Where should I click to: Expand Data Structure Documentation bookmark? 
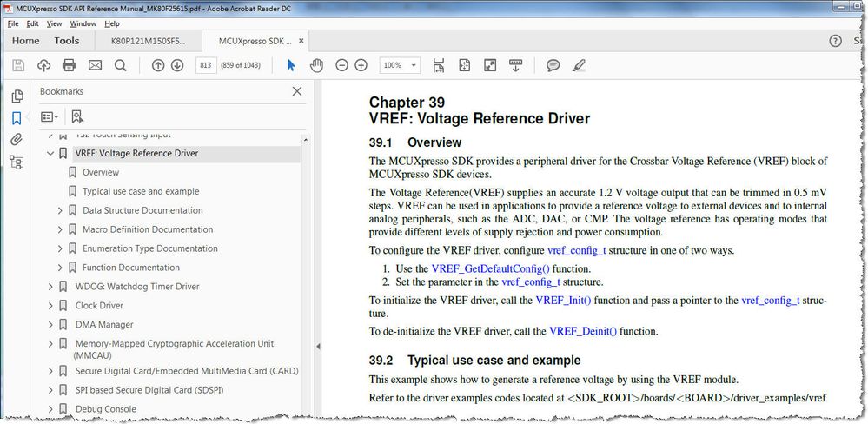[x=60, y=210]
